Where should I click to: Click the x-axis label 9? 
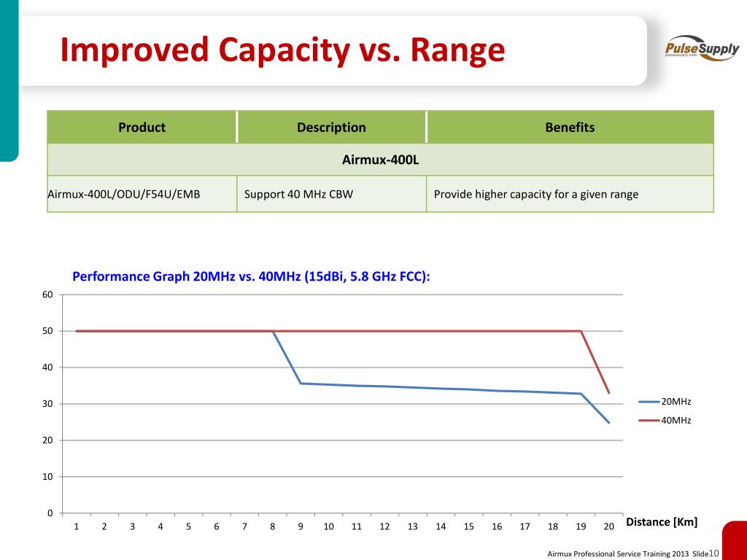pos(301,526)
